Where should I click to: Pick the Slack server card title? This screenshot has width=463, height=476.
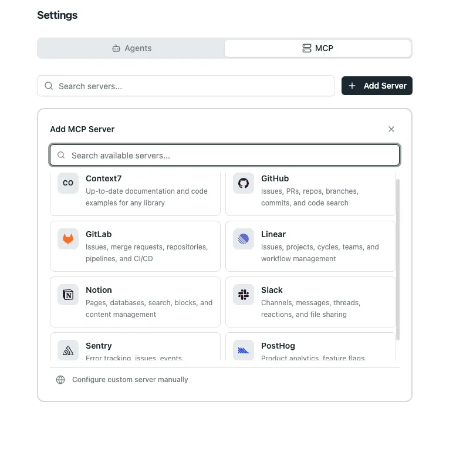click(x=272, y=290)
